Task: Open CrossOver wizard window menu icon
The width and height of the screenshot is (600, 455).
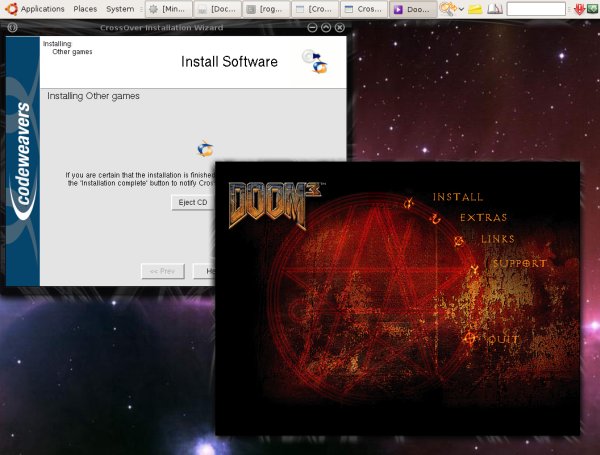Action: [x=12, y=28]
